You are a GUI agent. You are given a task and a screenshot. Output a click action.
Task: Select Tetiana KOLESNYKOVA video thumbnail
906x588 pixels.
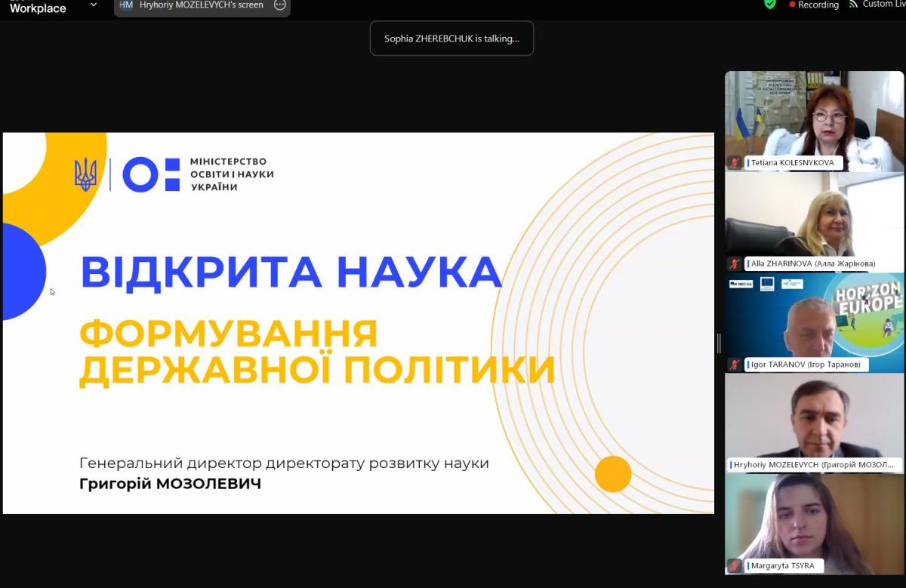(814, 121)
